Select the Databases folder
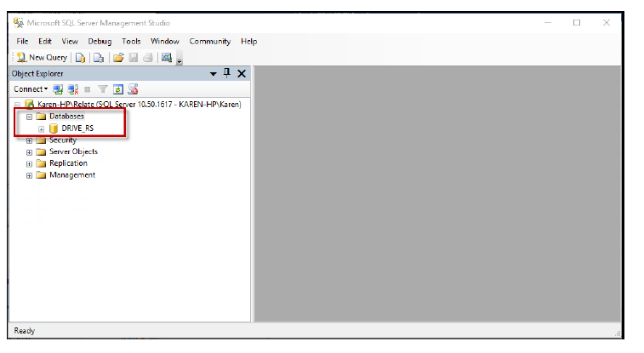Screen dimensions: 644x353 point(66,117)
